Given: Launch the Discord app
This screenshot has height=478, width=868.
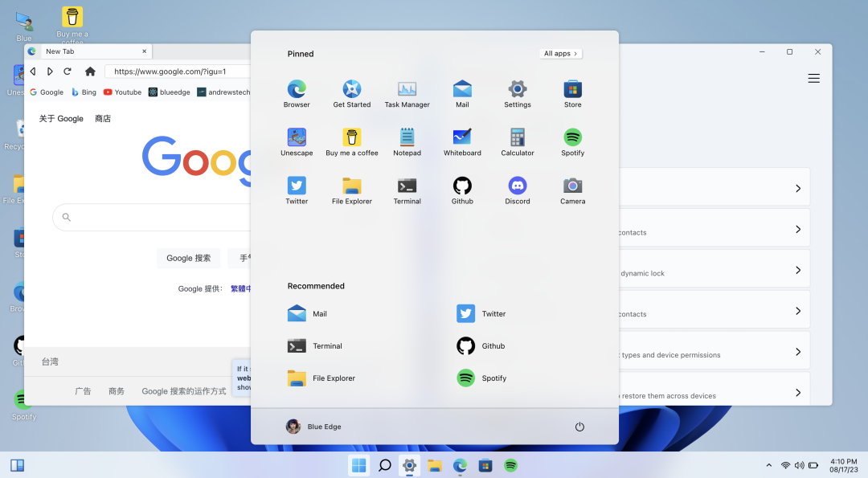Looking at the screenshot, I should [x=518, y=190].
